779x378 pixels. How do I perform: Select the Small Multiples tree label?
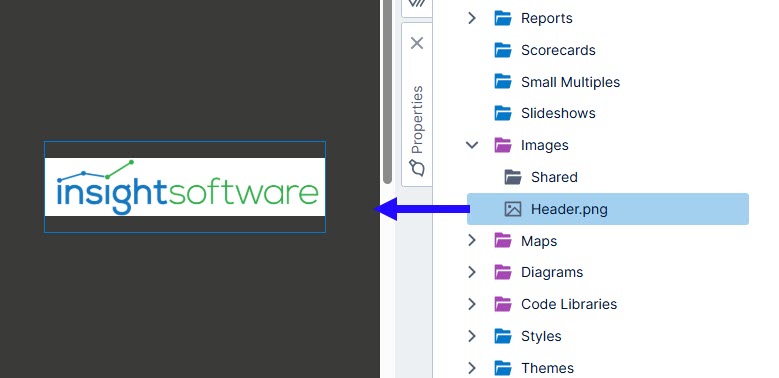tap(570, 82)
